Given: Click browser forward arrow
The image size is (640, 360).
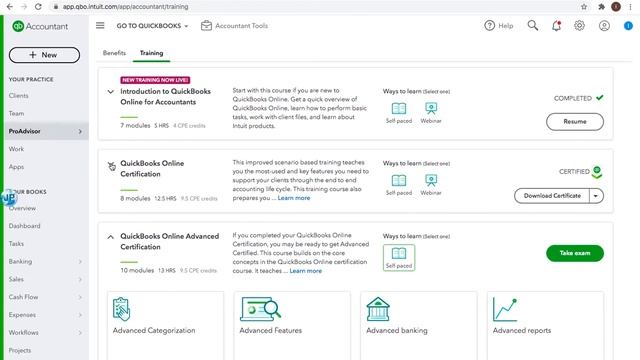Looking at the screenshot, I should [x=24, y=7].
